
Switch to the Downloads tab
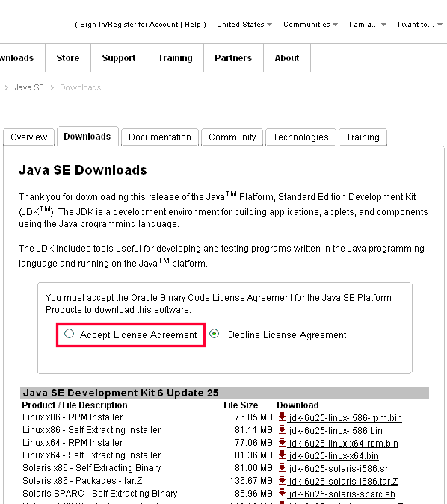point(87,137)
